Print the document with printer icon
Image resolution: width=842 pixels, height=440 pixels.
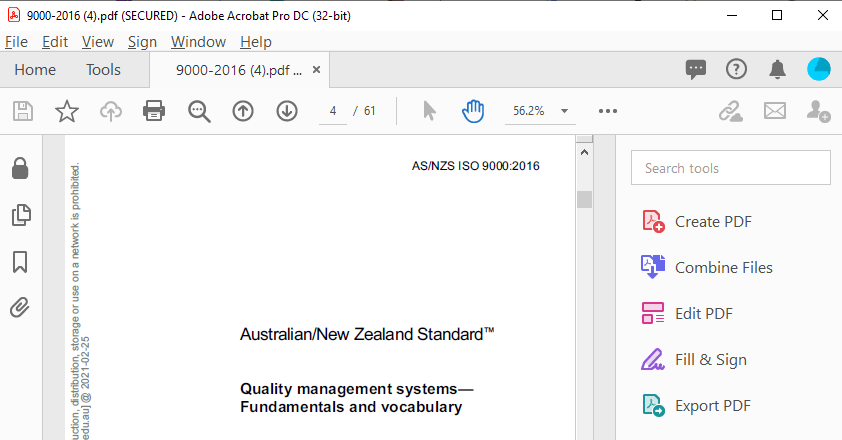coord(154,111)
